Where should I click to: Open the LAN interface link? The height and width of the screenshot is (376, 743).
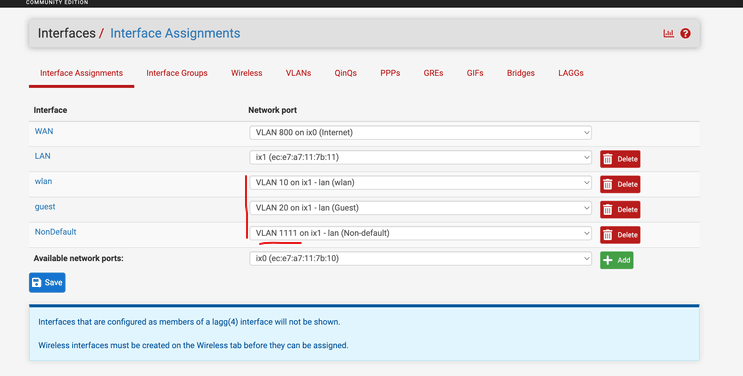coord(42,156)
